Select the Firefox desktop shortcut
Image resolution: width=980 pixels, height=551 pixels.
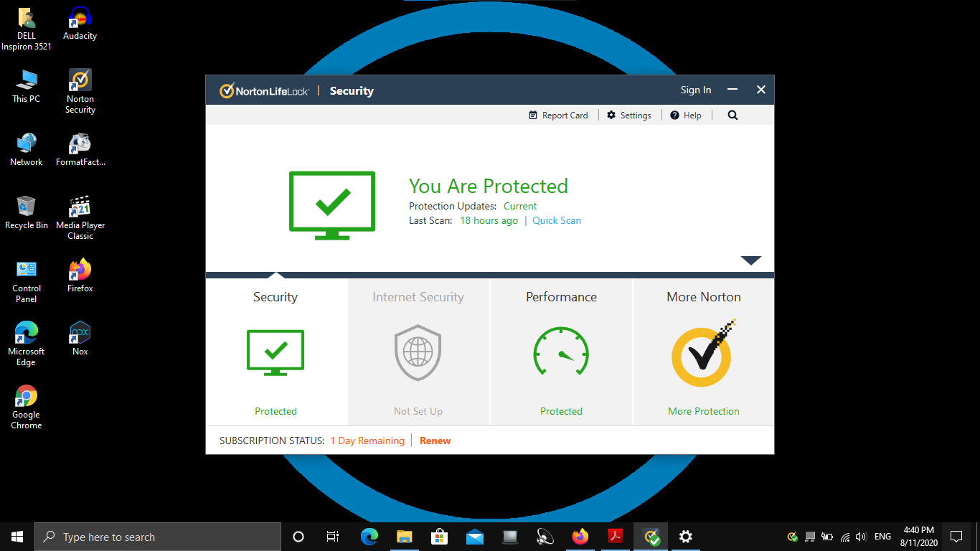coord(80,276)
